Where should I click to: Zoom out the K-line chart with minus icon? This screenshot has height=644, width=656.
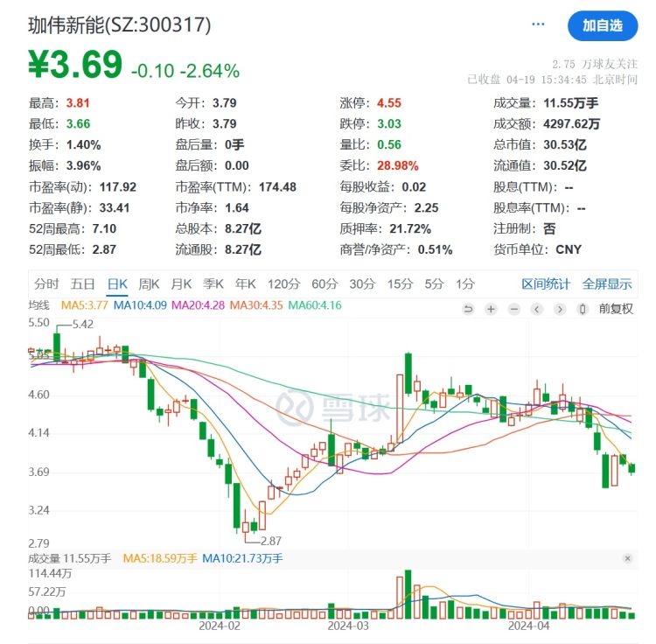click(514, 309)
